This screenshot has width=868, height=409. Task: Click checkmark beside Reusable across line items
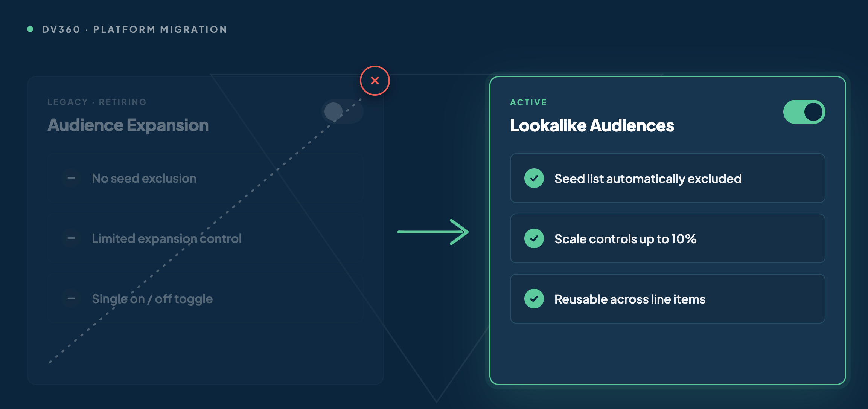534,299
